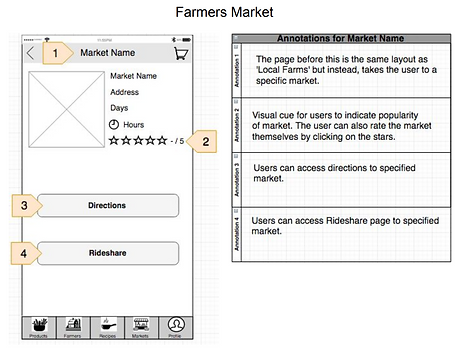
Task: Click the third rating star
Action: (x=138, y=140)
